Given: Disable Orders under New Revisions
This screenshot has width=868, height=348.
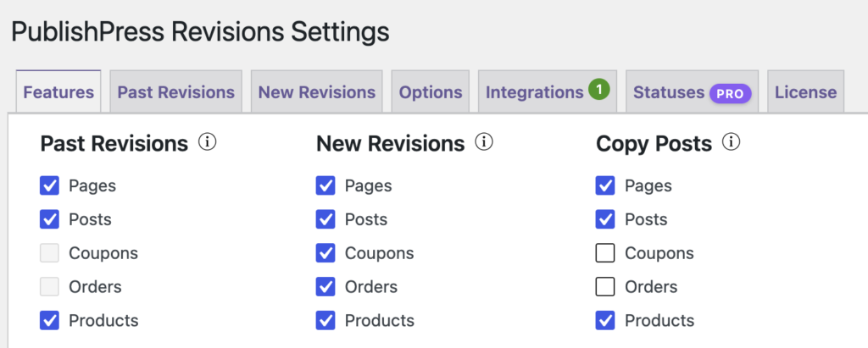Looking at the screenshot, I should [x=325, y=287].
